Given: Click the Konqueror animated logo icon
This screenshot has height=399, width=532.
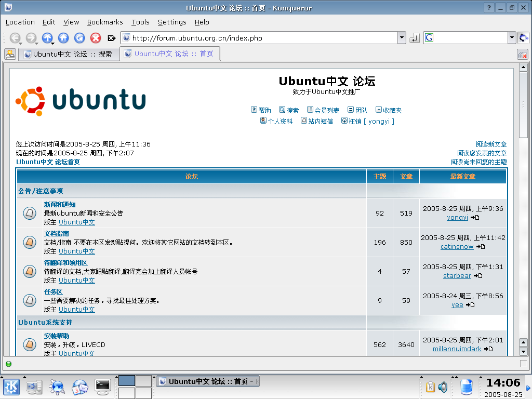Looking at the screenshot, I should (x=524, y=37).
